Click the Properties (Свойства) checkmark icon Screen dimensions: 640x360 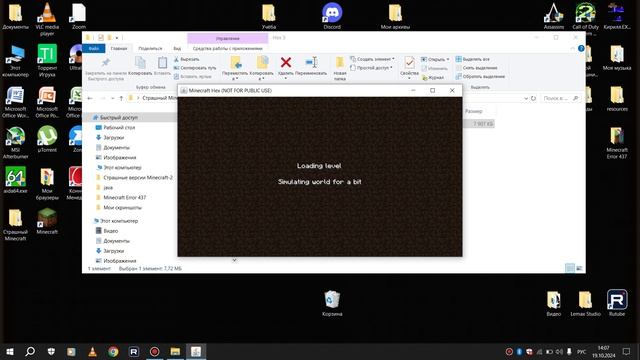tap(409, 63)
